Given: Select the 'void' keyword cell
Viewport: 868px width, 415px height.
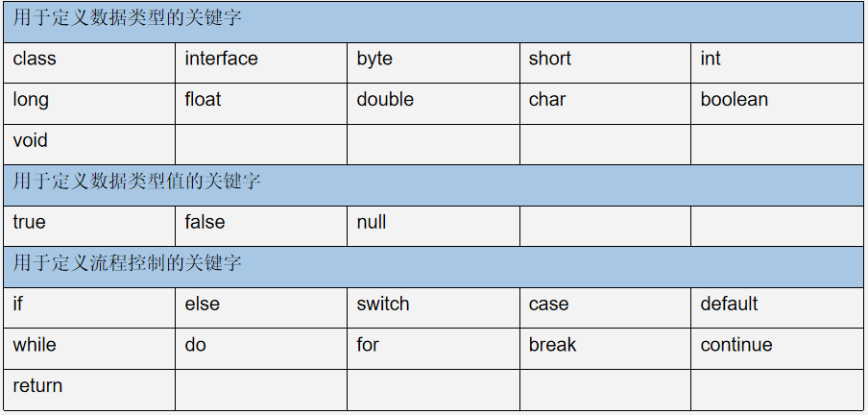Looking at the screenshot, I should pos(89,145).
